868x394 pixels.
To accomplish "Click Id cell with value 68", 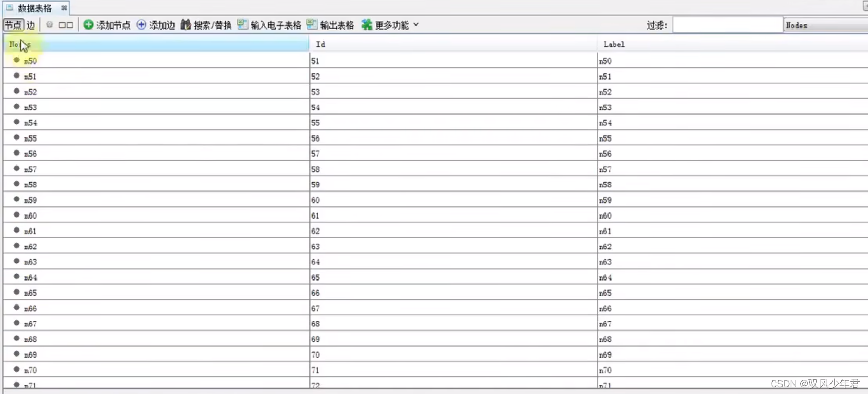I will pos(453,324).
